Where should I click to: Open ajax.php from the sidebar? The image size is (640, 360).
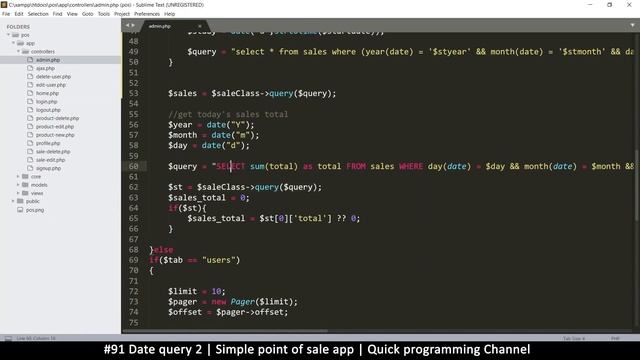tap(45, 68)
